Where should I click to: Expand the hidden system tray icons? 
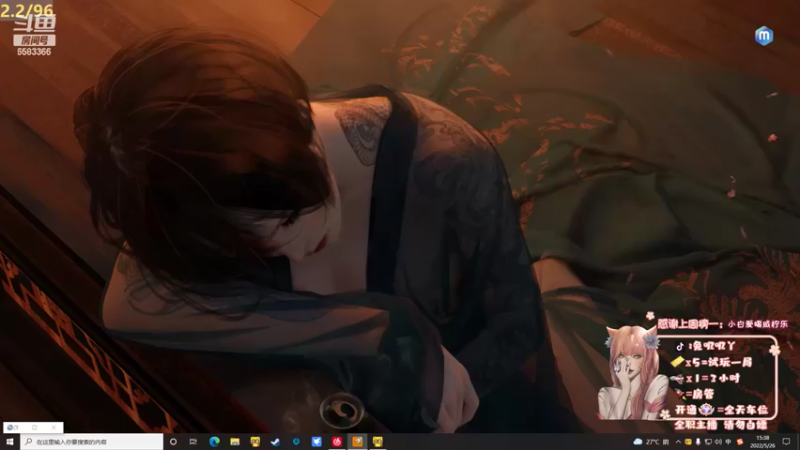[x=678, y=442]
